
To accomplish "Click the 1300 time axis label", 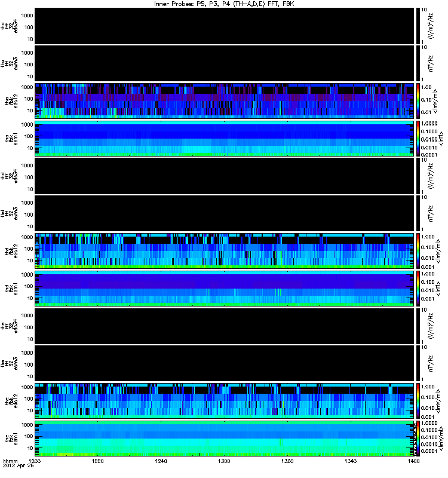I will (x=224, y=461).
